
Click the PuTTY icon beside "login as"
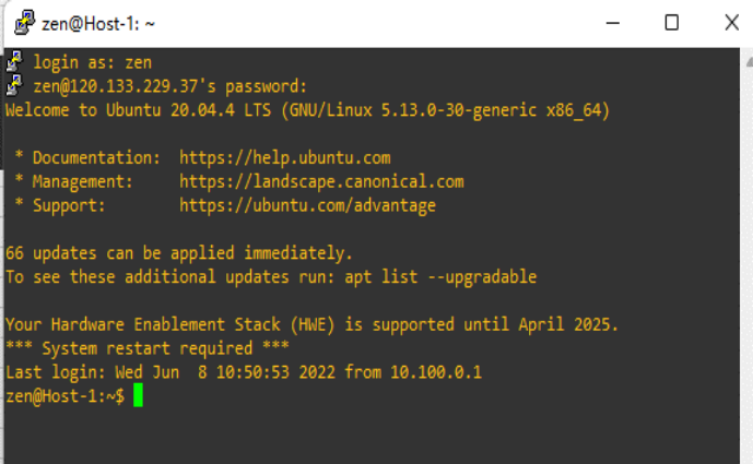tap(14, 62)
